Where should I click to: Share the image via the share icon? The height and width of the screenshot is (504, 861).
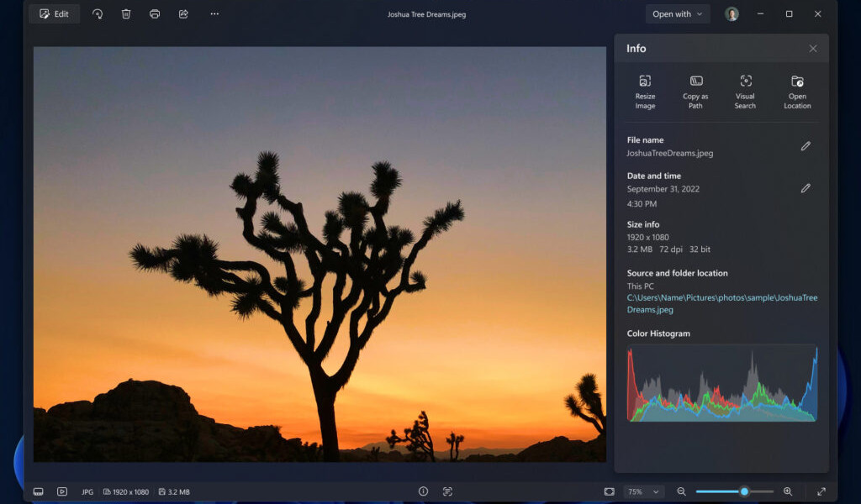coord(183,13)
